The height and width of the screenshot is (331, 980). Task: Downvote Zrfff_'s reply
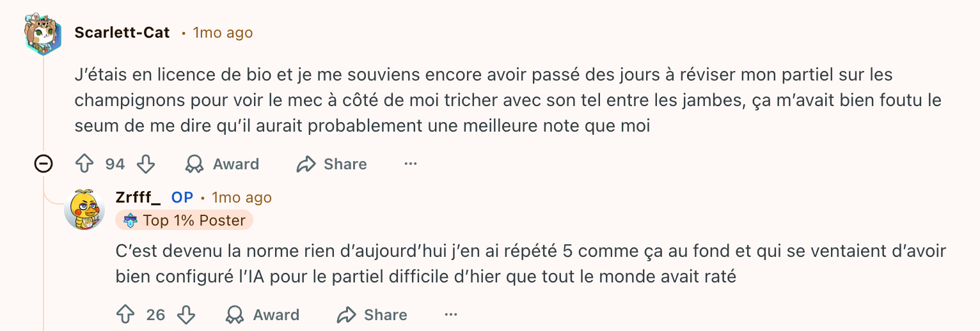186,315
